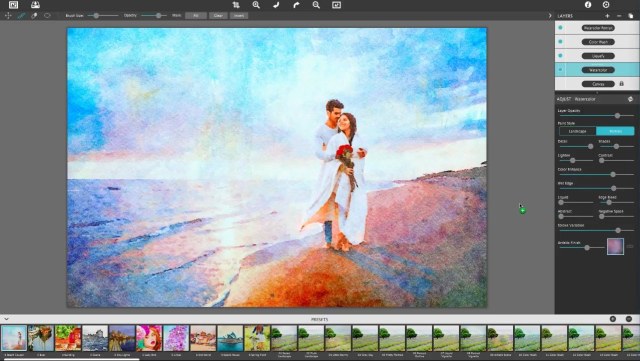Viewport: 640px width, 361px height.
Task: Collapse the Presets panel chevron
Action: [x=6, y=319]
